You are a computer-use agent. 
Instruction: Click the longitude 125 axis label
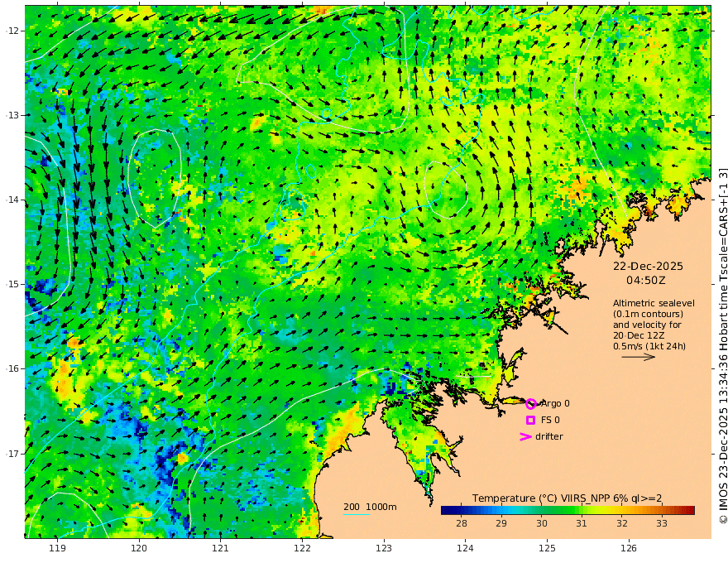pyautogui.click(x=547, y=548)
